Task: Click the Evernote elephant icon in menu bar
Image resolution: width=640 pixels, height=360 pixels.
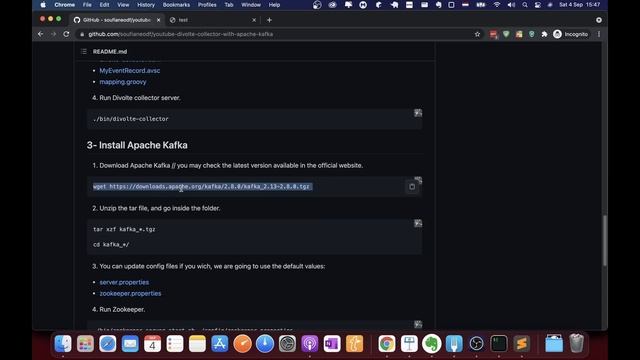Action: (438, 5)
